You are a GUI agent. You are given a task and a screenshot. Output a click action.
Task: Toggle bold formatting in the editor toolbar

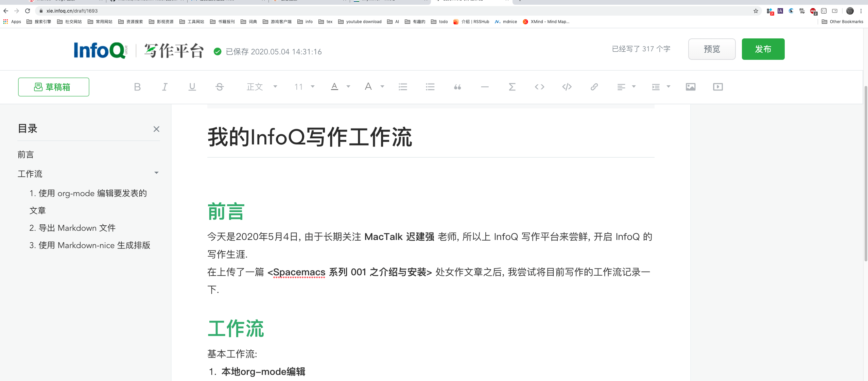tap(137, 87)
